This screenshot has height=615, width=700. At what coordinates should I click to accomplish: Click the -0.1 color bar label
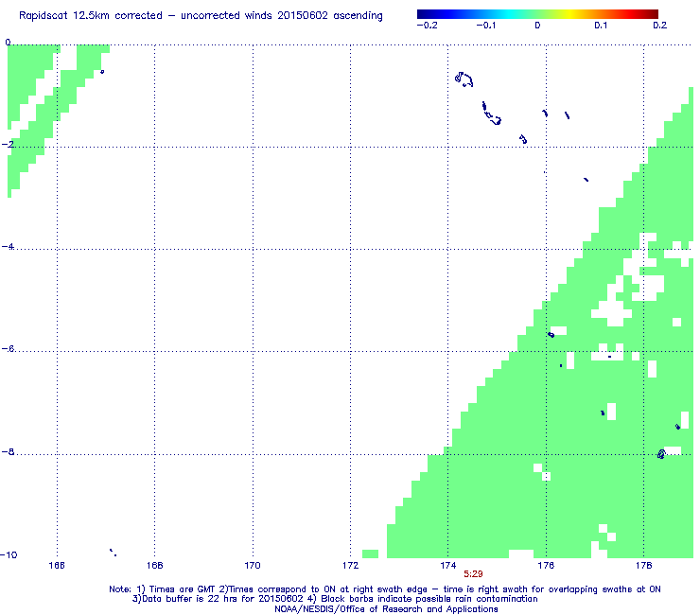coord(485,26)
